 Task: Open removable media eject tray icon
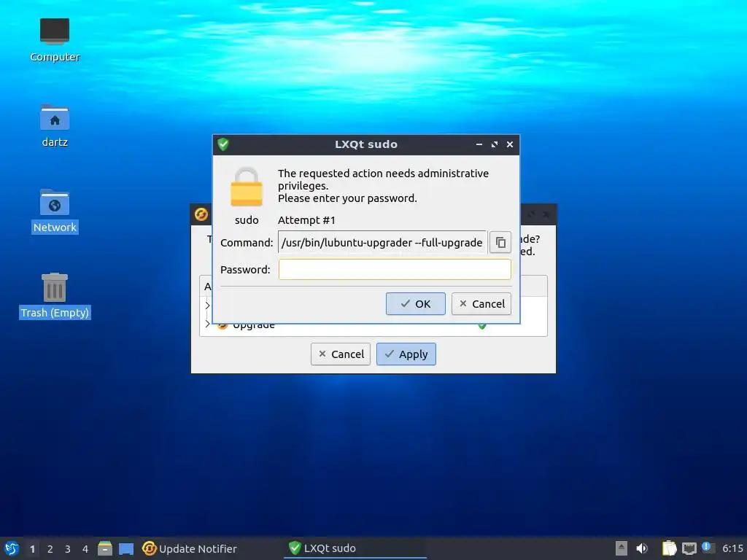click(621, 548)
